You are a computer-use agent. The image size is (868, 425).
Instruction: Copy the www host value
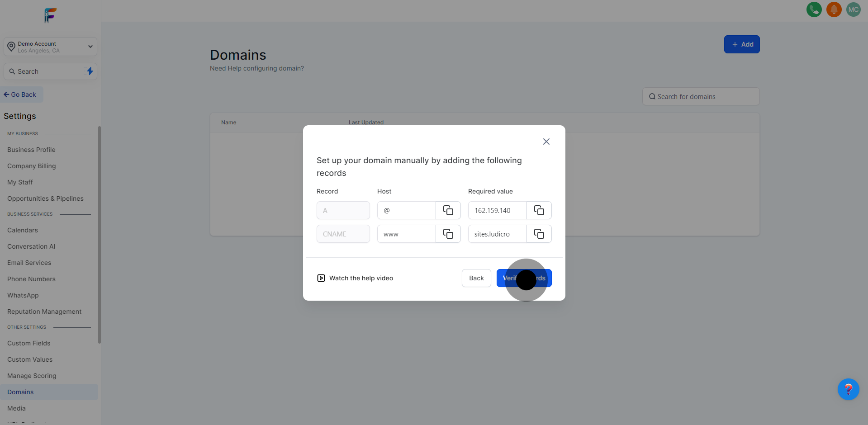click(448, 234)
